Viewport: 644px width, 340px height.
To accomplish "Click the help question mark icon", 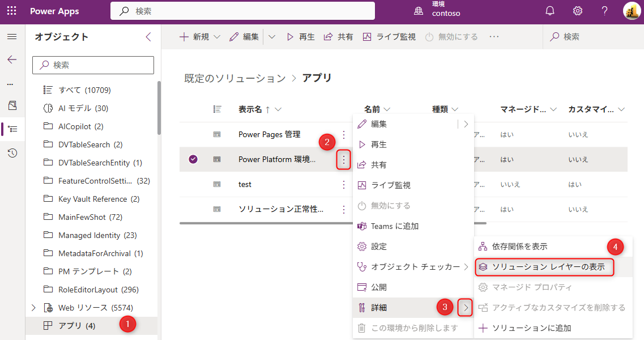I will tap(604, 11).
